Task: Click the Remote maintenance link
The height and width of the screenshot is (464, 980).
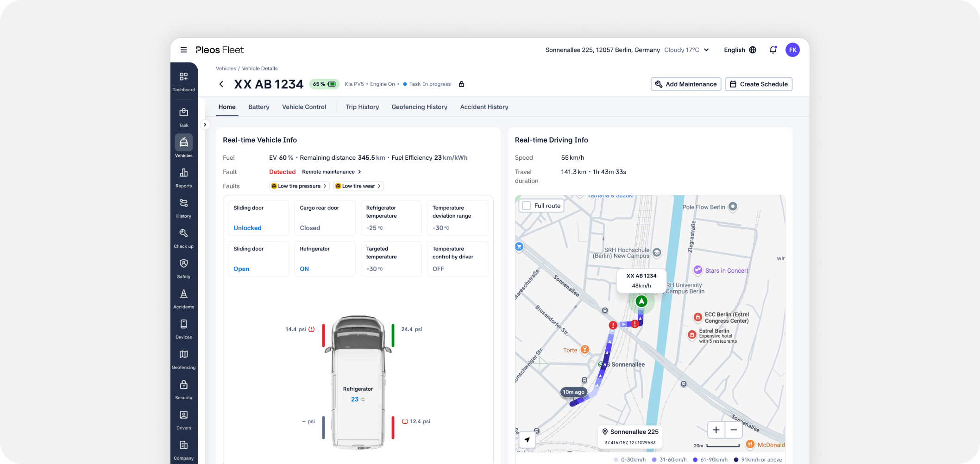Action: pyautogui.click(x=331, y=172)
